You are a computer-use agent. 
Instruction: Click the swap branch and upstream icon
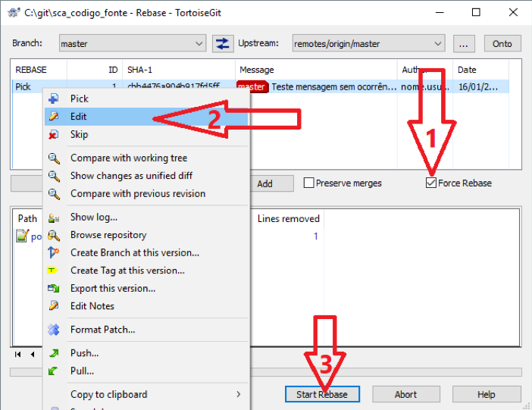[x=222, y=44]
